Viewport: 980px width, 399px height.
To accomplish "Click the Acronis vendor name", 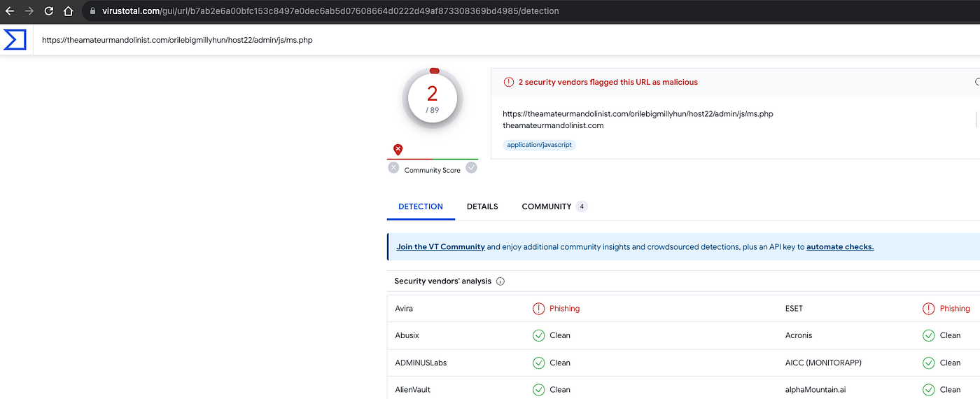I will [x=799, y=335].
